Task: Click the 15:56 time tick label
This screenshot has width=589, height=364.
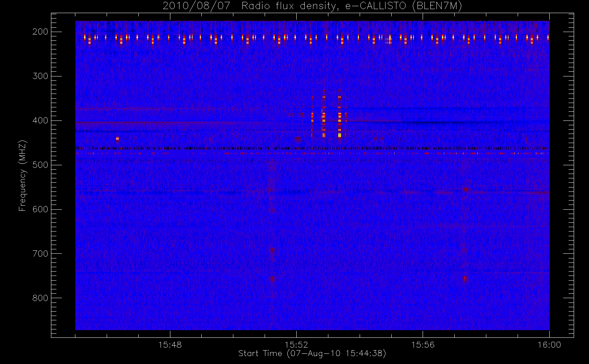Action: point(423,345)
